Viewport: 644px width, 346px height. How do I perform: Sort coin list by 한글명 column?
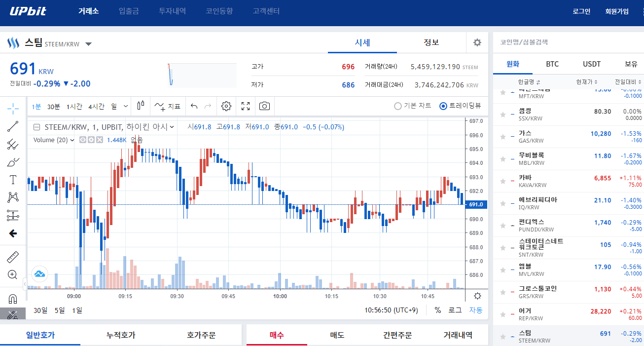click(529, 82)
